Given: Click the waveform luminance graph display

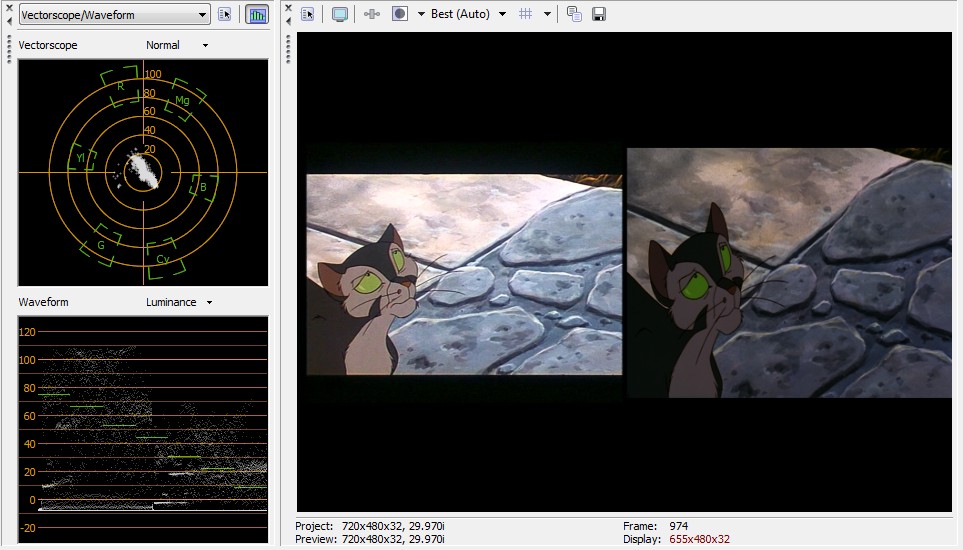Looking at the screenshot, I should tap(143, 430).
